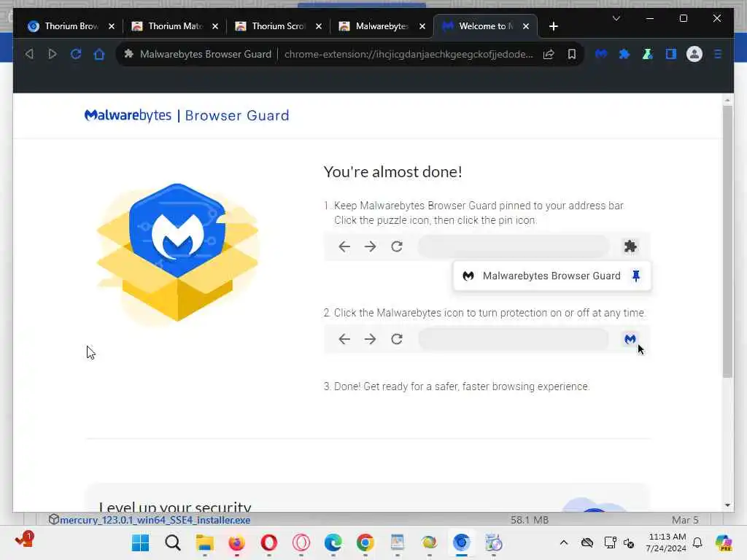This screenshot has width=747, height=560.
Task: Launch Opera GX outline icon in taskbar
Action: click(x=301, y=542)
